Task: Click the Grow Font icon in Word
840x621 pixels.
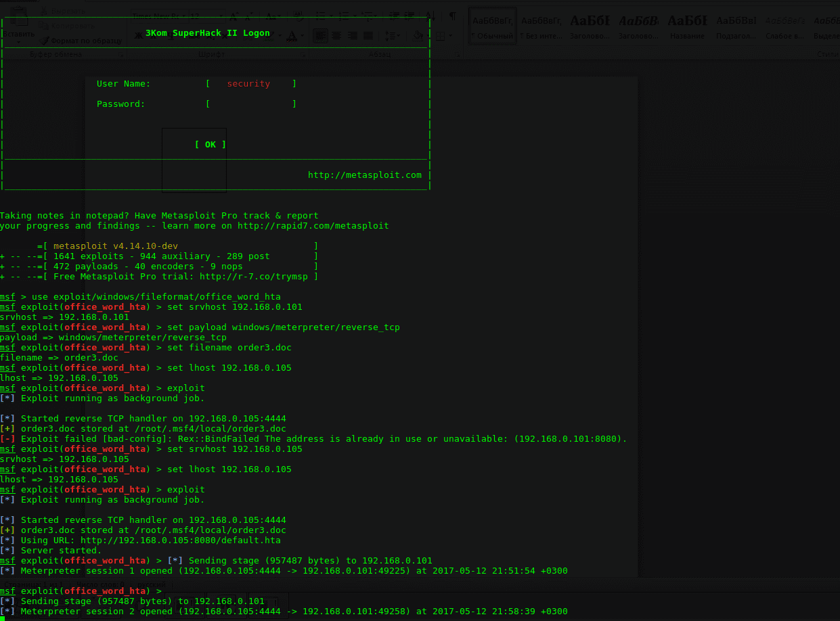Action: coord(234,16)
